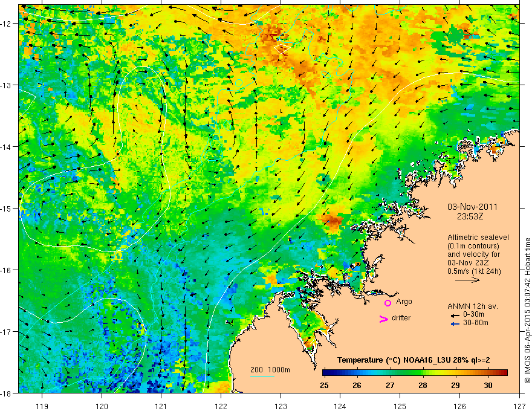This screenshot has height=411, width=532.
Task: Click the longitude axis label 121
Action: [x=161, y=406]
